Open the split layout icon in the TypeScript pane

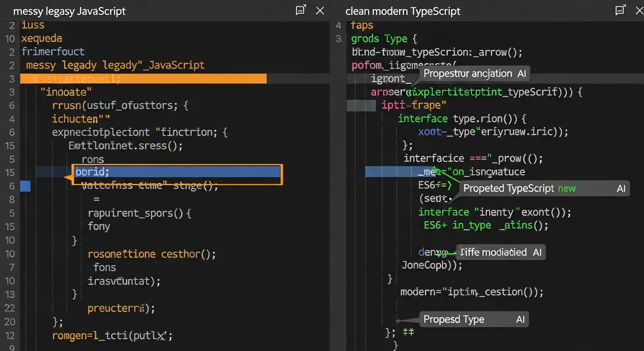(x=620, y=11)
